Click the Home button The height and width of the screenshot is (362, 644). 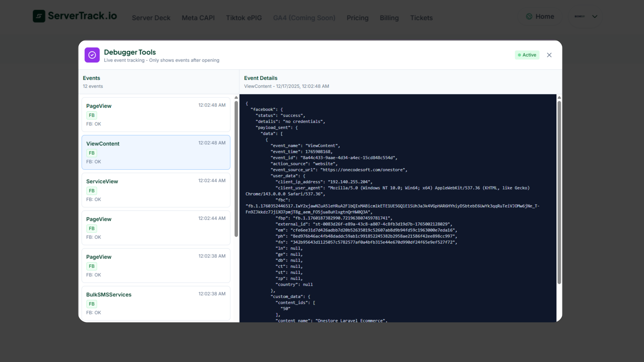click(x=540, y=16)
